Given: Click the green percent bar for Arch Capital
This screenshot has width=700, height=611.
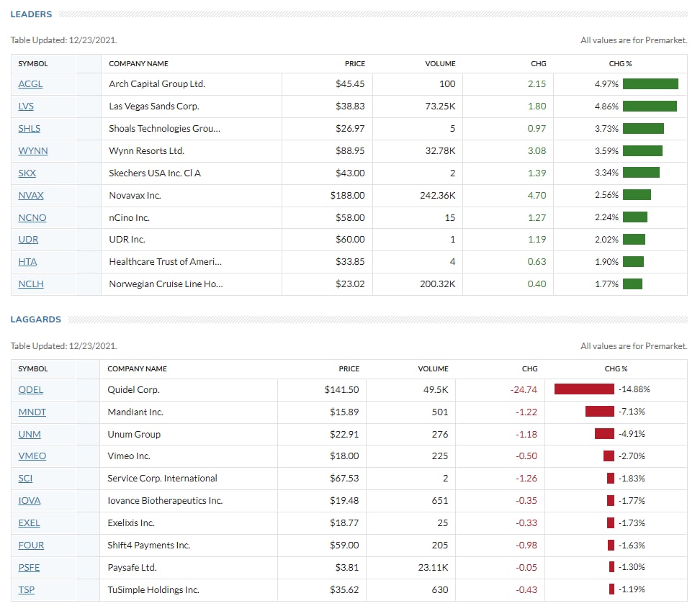Looking at the screenshot, I should [x=650, y=84].
